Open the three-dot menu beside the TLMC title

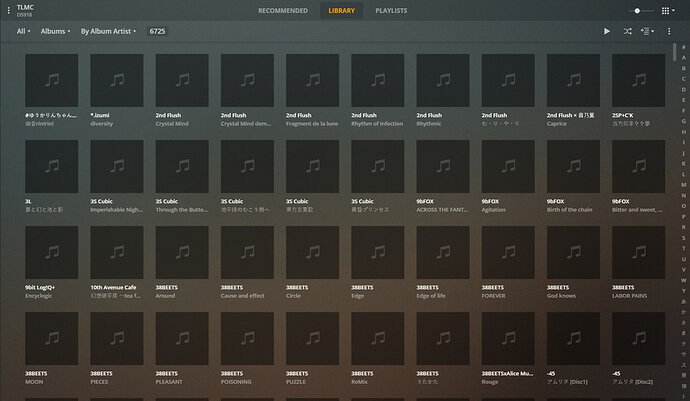pos(8,11)
